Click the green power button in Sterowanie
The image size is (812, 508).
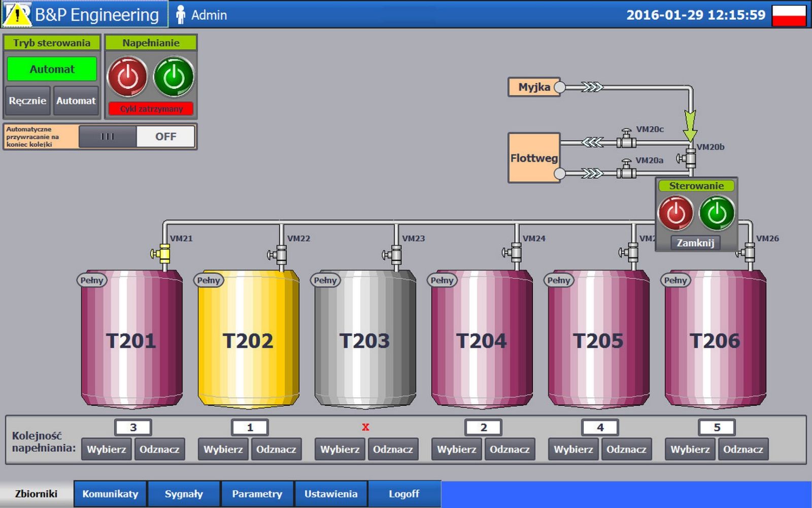[717, 213]
